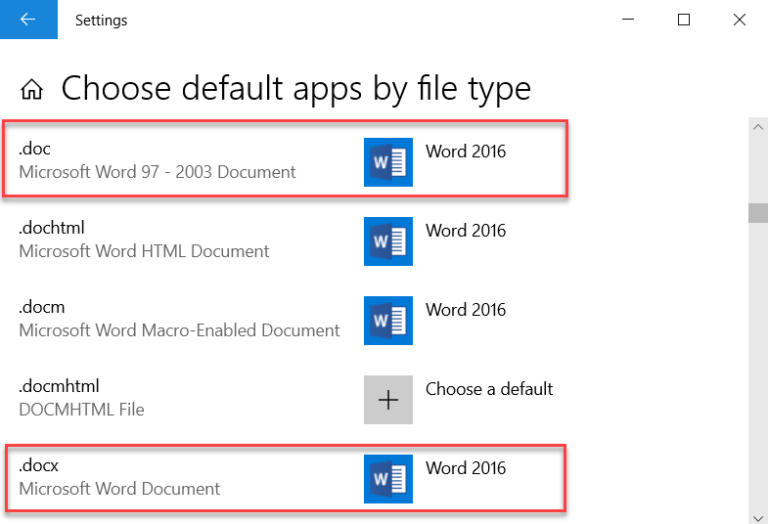Click Microsoft Word HTML Document text

144,252
